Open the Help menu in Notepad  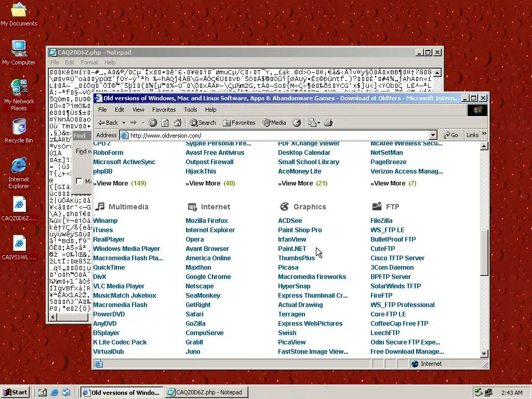pos(110,62)
